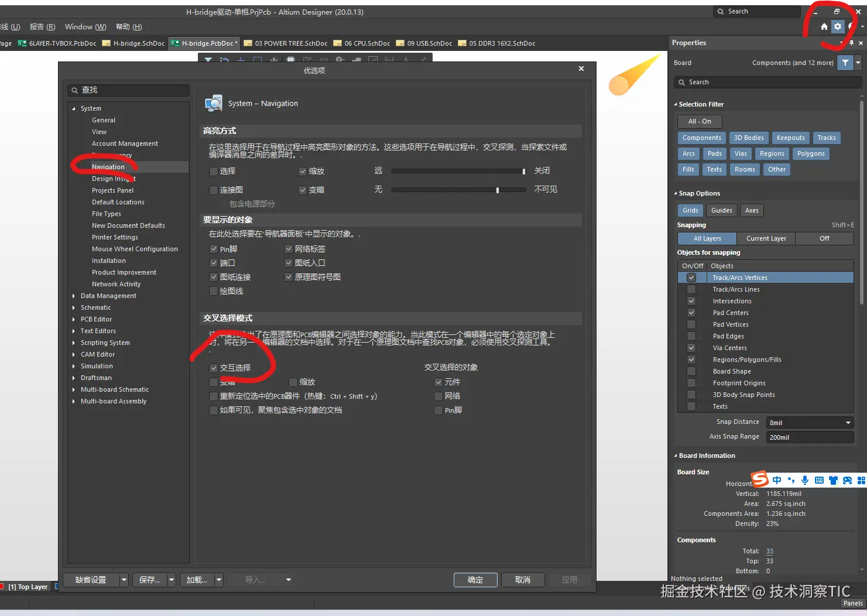Open the Sogou soft keyboard icon
This screenshot has width=867, height=616.
click(x=819, y=480)
